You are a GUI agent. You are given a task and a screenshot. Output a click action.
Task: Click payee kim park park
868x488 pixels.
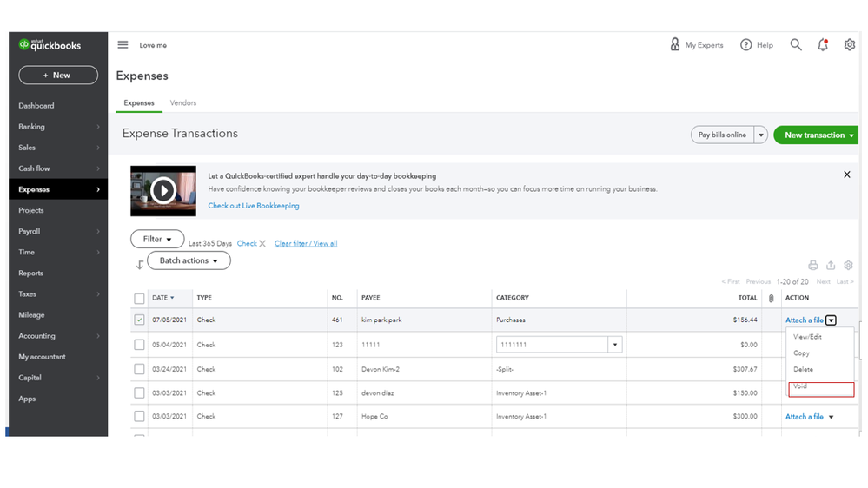(381, 320)
